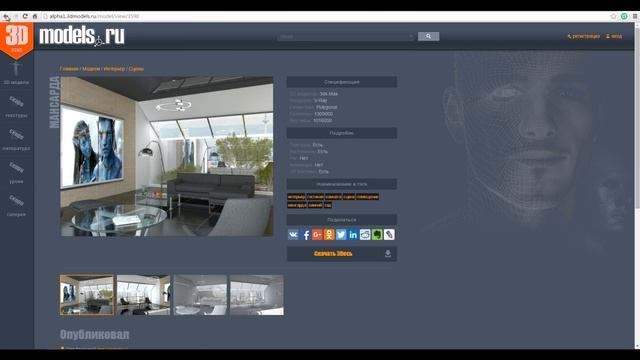The image size is (640, 360).
Task: Click the Polygonal geometry value
Action: (x=327, y=107)
